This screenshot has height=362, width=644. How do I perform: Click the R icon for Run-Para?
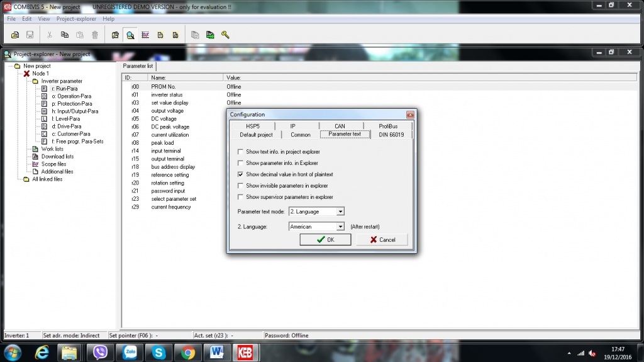point(44,88)
